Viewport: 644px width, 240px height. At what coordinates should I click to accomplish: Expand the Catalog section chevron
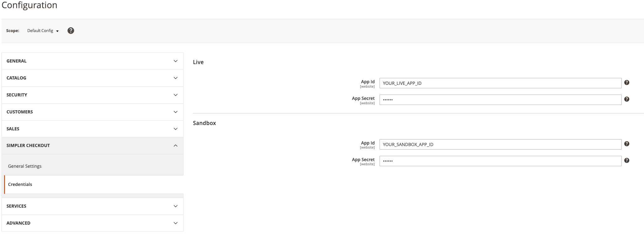pyautogui.click(x=176, y=78)
